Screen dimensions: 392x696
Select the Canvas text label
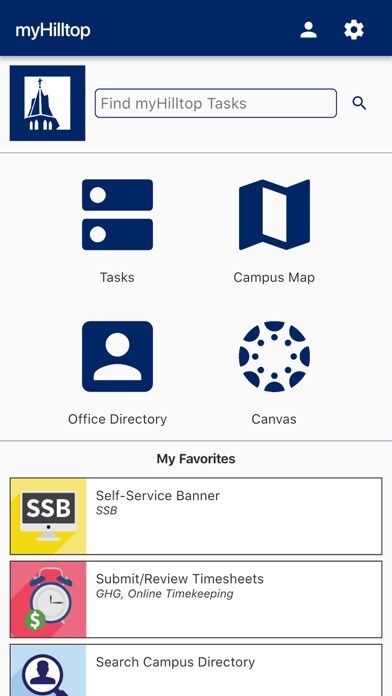coord(274,419)
